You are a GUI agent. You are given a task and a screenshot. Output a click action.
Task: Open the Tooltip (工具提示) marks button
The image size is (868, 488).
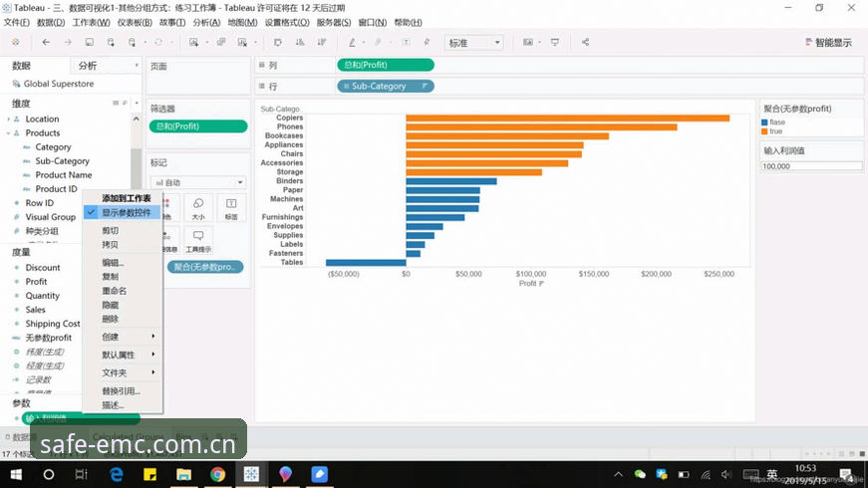pyautogui.click(x=198, y=241)
